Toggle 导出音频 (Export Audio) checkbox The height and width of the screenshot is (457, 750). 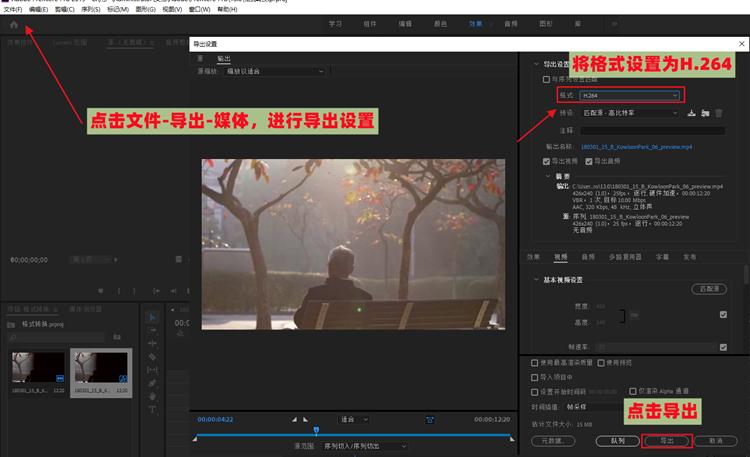[x=589, y=161]
